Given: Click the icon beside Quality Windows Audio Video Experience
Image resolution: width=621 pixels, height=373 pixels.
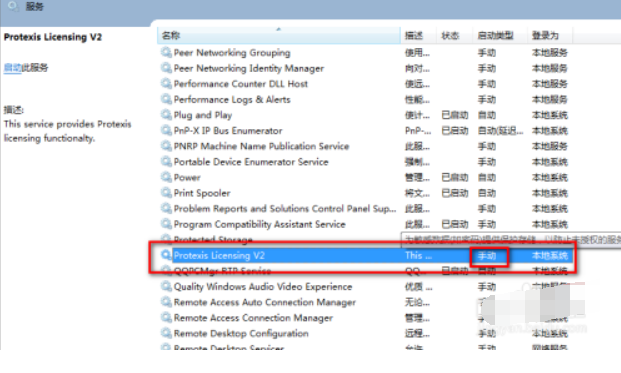Looking at the screenshot, I should pyautogui.click(x=166, y=286).
